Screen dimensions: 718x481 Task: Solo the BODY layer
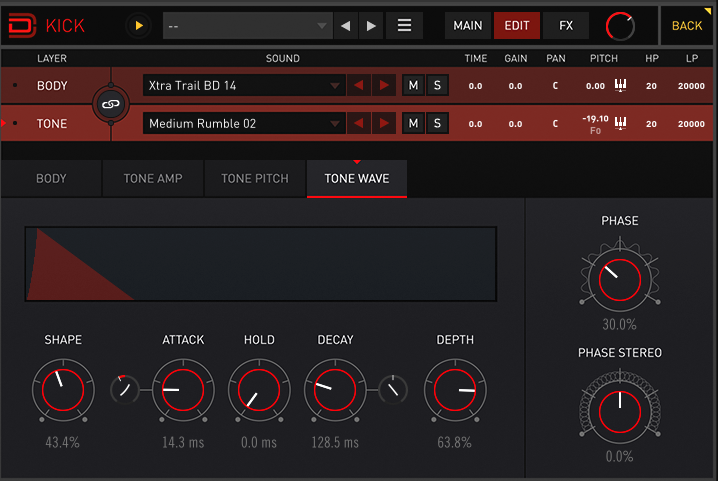(x=437, y=85)
